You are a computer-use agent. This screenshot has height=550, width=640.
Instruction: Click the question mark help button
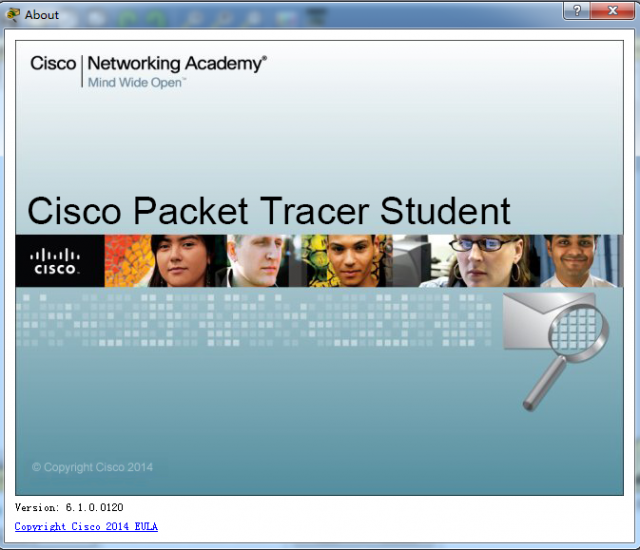point(577,11)
